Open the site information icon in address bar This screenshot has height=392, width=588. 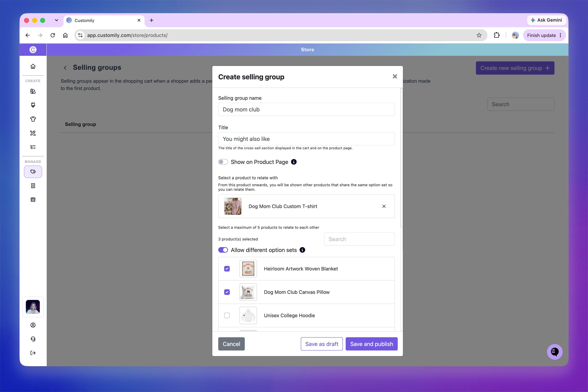point(80,35)
